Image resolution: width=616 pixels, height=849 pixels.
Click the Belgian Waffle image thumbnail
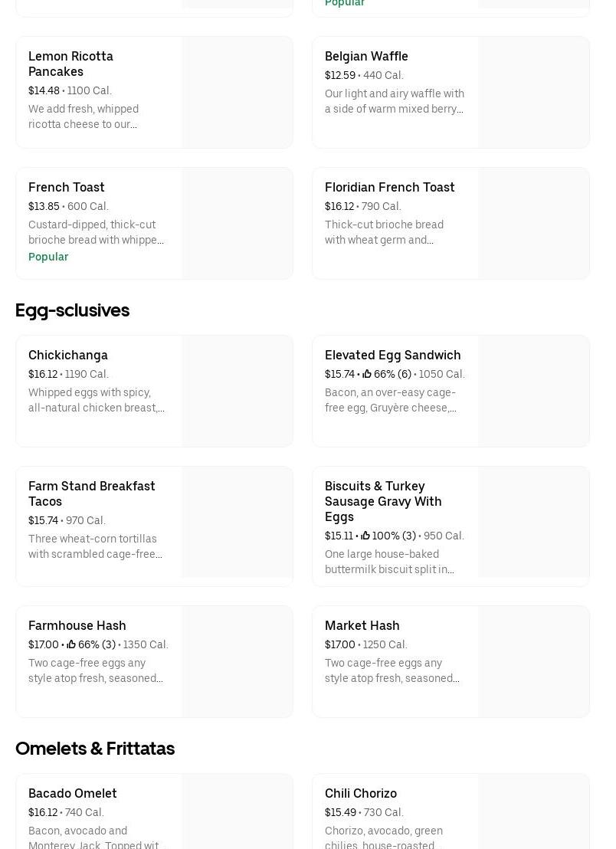click(x=533, y=93)
